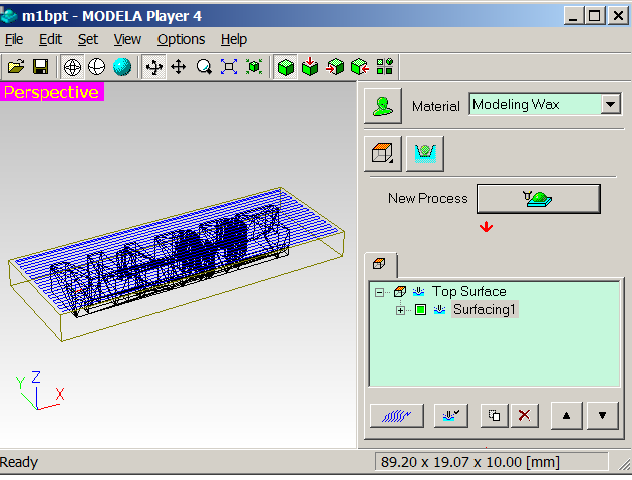Image resolution: width=632 pixels, height=480 pixels.
Task: Toggle the green checkbox for Surfacing1
Action: pyautogui.click(x=420, y=310)
